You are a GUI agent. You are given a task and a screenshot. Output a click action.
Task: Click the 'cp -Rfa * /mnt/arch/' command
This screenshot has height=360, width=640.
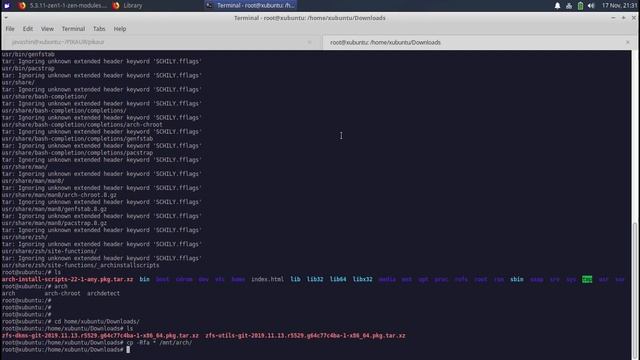159,342
